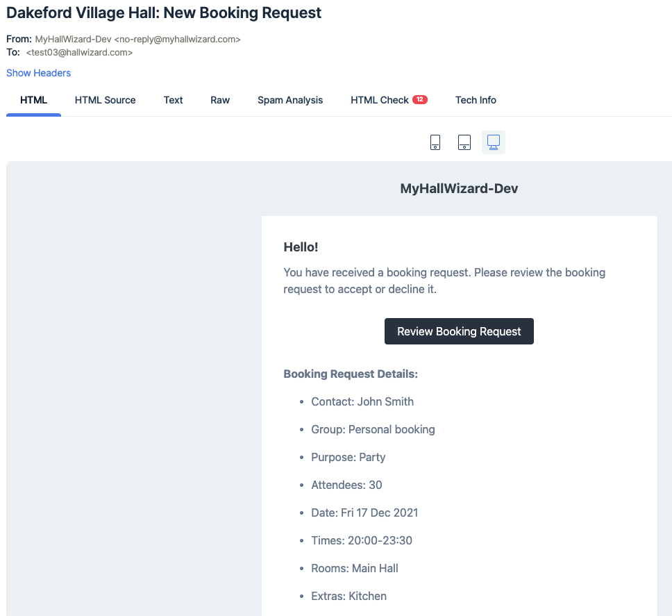Click the Booking Request Details heading
The height and width of the screenshot is (616, 672).
tap(351, 374)
